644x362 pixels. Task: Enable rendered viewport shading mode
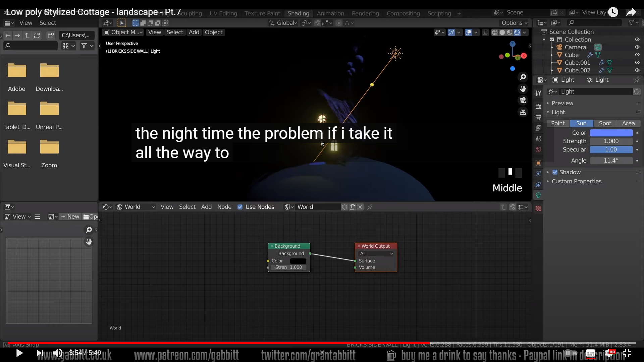(517, 33)
